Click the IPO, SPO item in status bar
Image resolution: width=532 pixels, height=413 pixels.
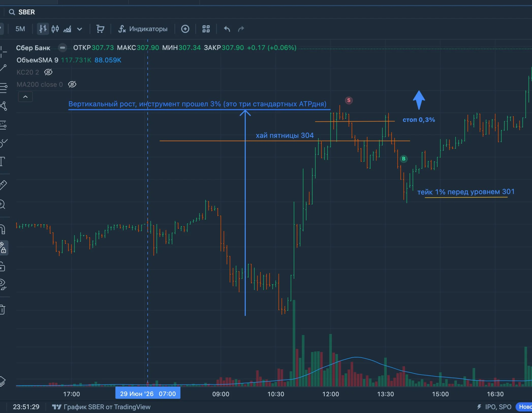click(494, 407)
